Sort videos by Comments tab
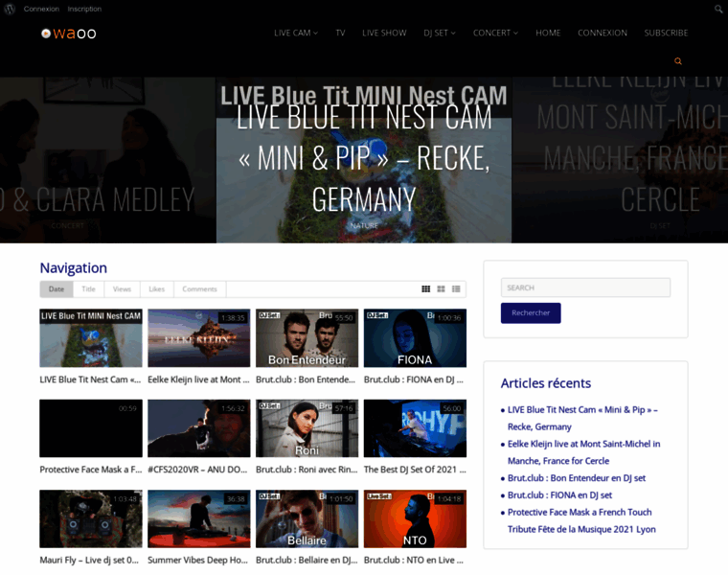 (199, 288)
